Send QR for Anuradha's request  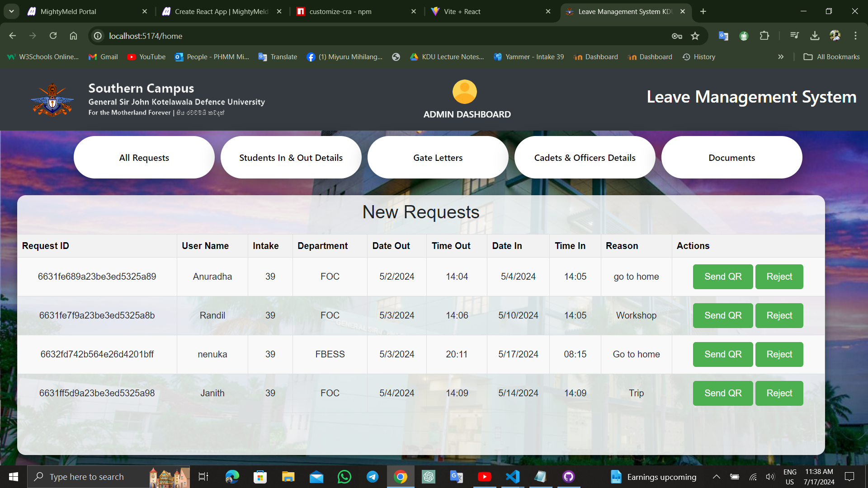(722, 277)
